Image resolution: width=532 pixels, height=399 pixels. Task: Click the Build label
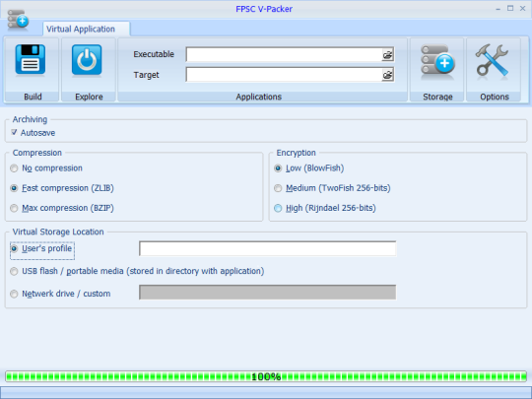(x=33, y=97)
